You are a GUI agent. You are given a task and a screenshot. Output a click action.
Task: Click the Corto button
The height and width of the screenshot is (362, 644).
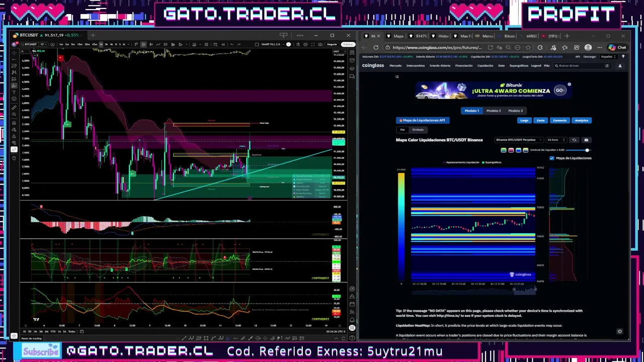[540, 120]
